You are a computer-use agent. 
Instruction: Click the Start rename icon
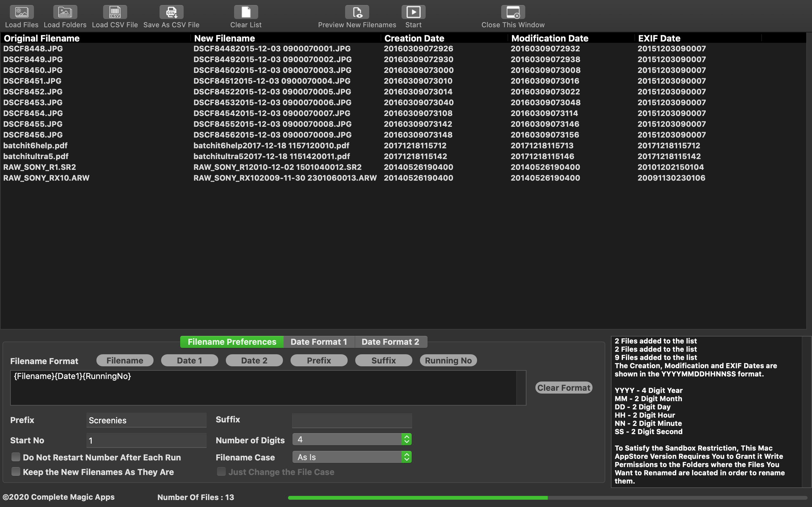pos(413,12)
